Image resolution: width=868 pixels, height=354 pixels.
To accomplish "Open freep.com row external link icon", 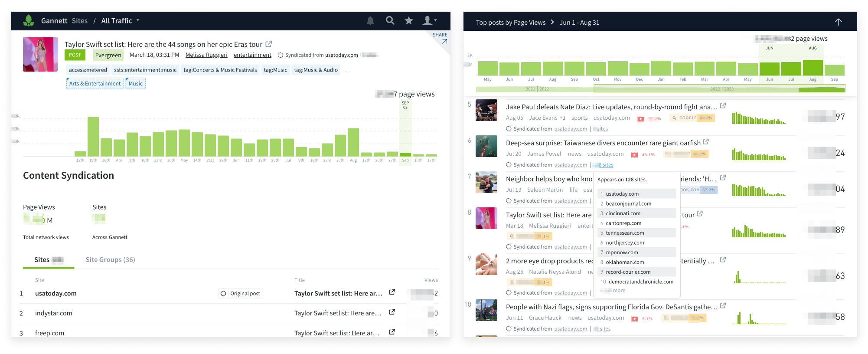I will click(392, 332).
